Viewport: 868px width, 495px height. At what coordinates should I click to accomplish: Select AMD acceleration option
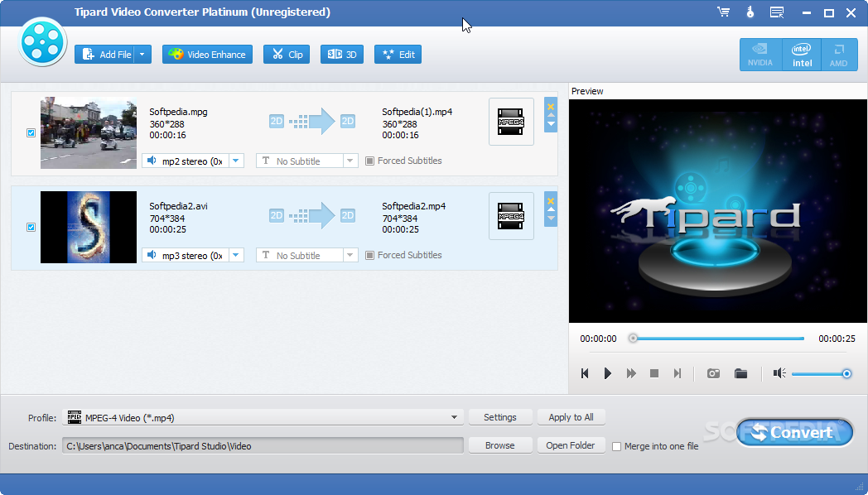click(839, 55)
